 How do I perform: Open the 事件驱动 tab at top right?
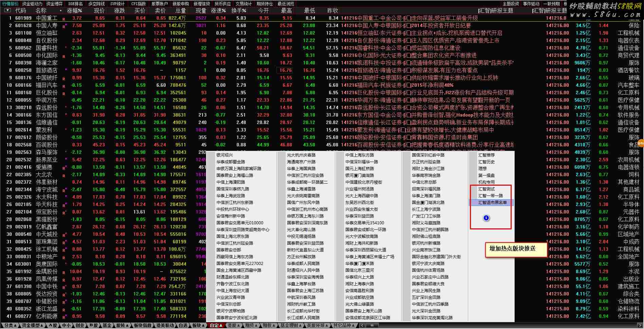point(531,4)
